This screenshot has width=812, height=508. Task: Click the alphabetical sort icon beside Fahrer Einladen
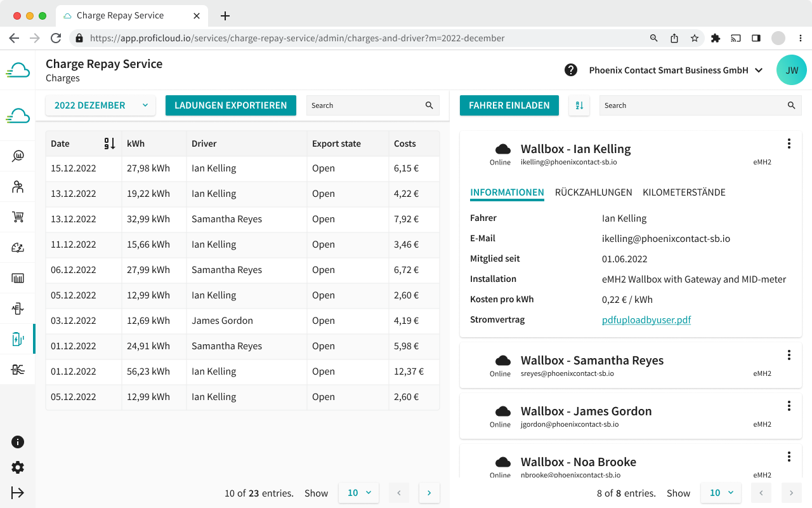[x=579, y=105]
